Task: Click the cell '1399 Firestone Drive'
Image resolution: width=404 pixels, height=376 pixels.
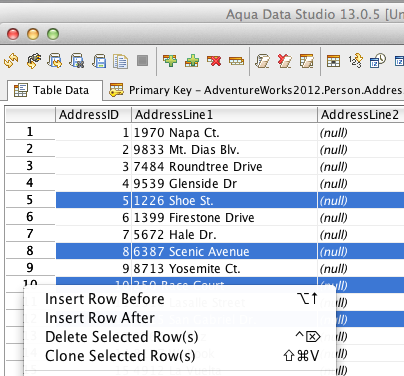Action: [224, 218]
